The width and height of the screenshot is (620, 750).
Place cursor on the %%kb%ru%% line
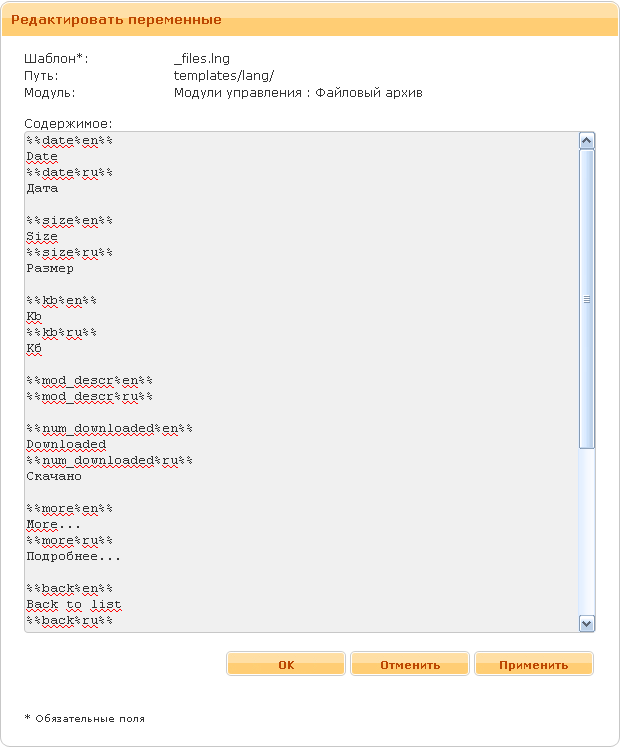pos(61,333)
